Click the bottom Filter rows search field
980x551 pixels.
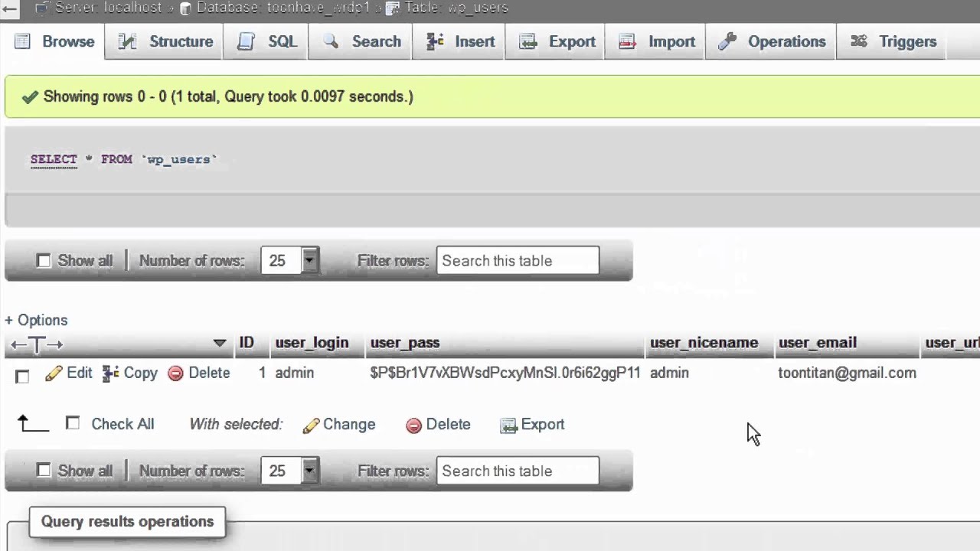[518, 471]
